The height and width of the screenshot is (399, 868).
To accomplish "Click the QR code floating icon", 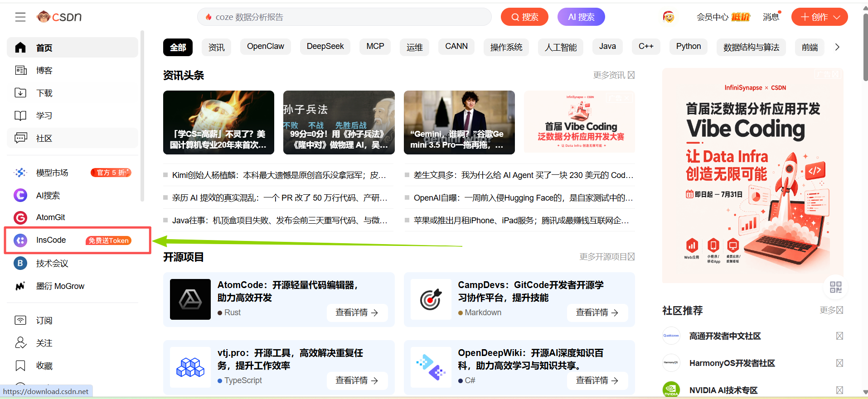I will coord(835,287).
